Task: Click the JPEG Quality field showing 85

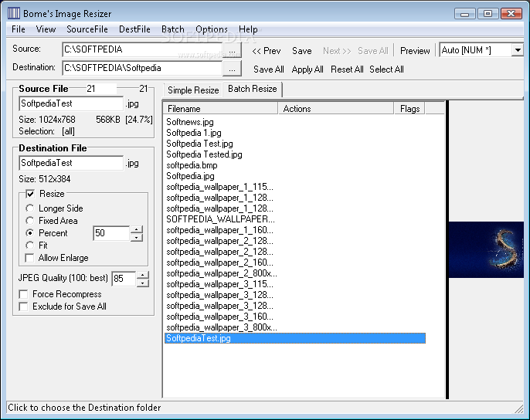Action: click(x=124, y=279)
